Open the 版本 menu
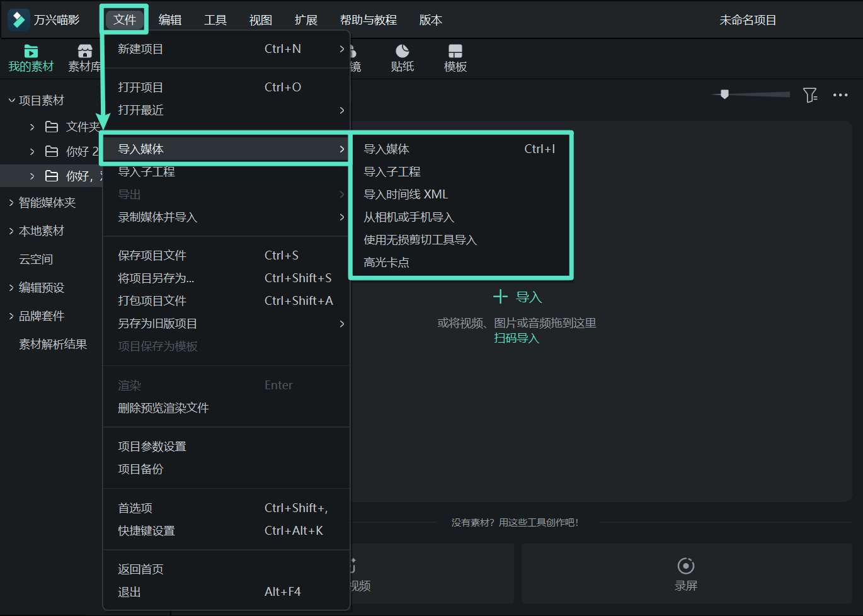863x616 pixels. [x=431, y=20]
